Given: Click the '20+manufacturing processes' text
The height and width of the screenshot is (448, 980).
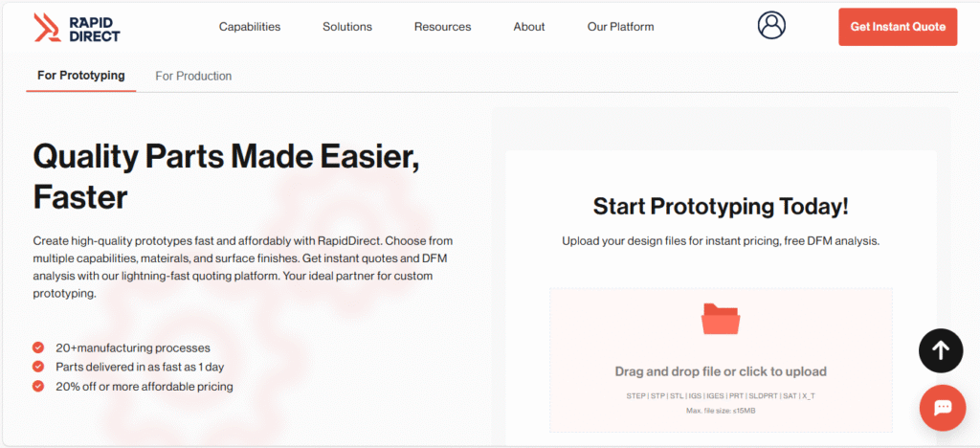Looking at the screenshot, I should tap(133, 348).
